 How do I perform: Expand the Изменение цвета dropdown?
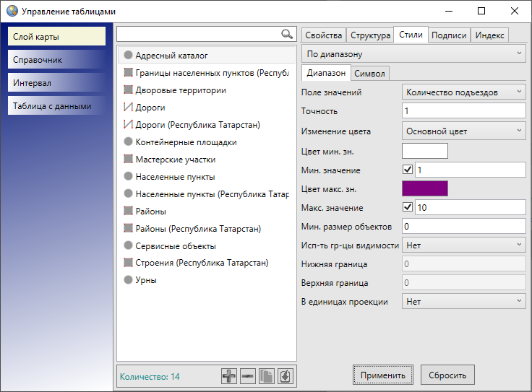(x=463, y=131)
